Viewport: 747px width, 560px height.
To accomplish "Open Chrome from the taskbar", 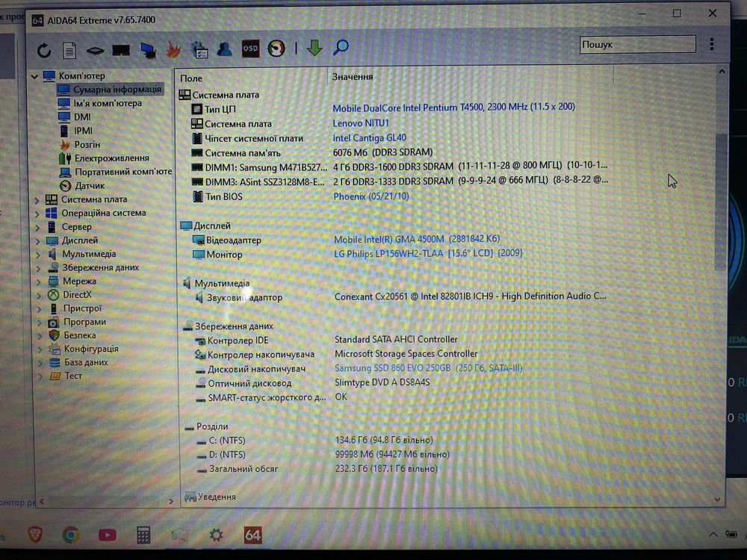I will [71, 535].
